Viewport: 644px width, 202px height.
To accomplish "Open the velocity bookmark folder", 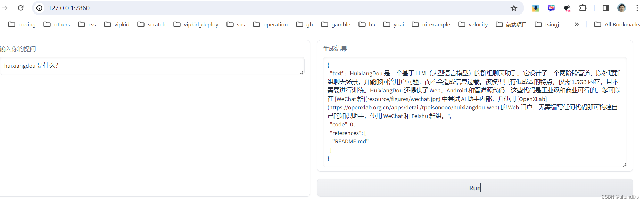I will tap(473, 24).
